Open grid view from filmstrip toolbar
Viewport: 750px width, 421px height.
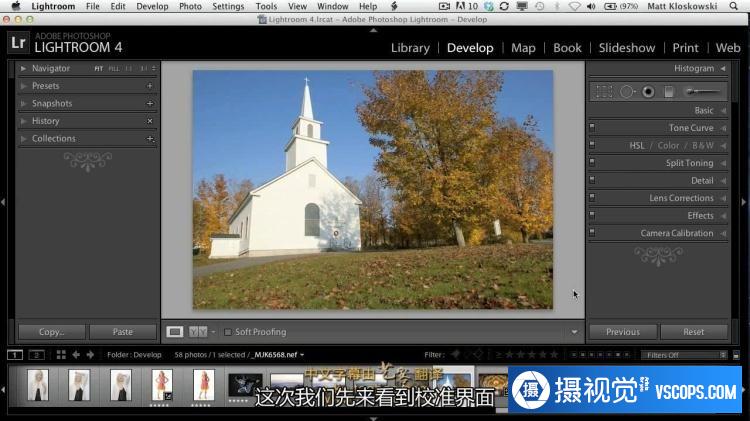coord(61,355)
